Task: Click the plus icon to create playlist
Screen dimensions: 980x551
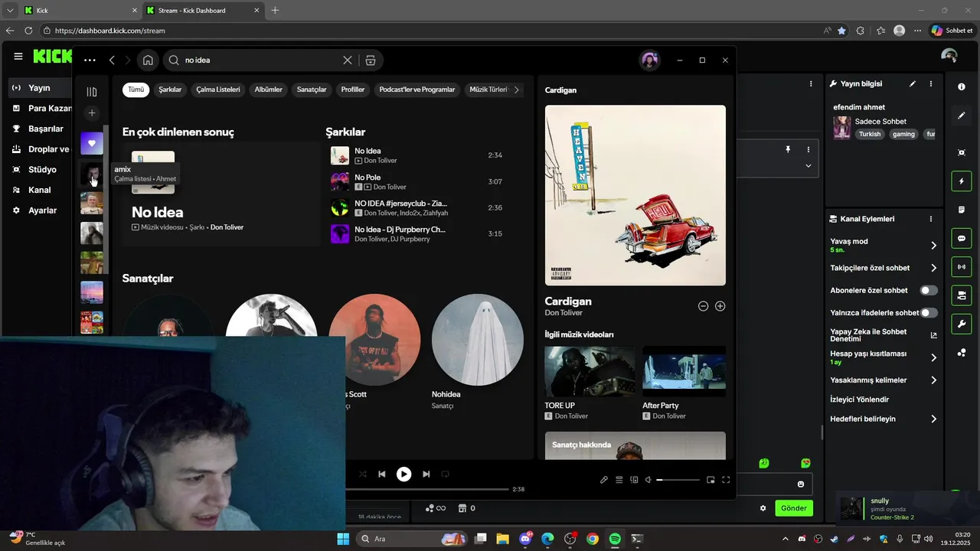Action: click(x=92, y=113)
